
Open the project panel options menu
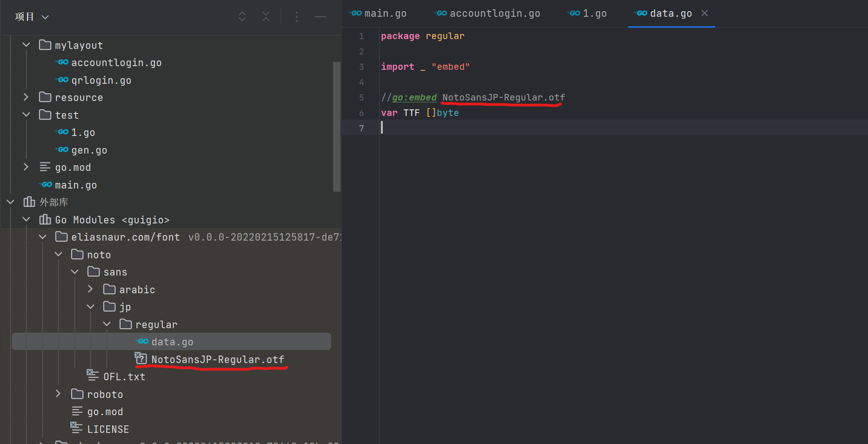click(297, 17)
